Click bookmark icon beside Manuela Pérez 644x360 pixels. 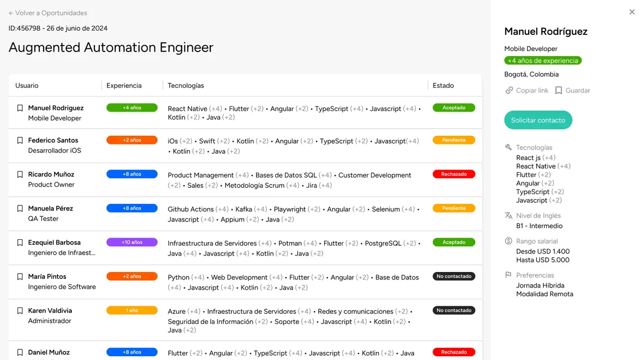click(x=20, y=208)
